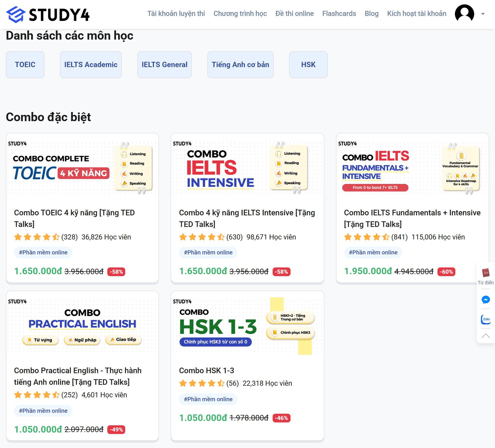495x448 pixels.
Task: Expand the account dropdown arrow next to the avatar
Action: pos(482,14)
